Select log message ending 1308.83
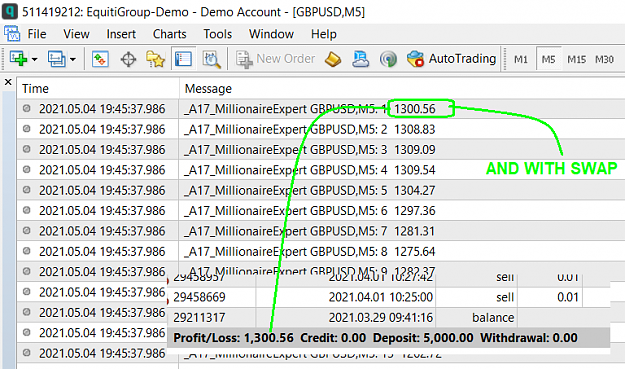The height and width of the screenshot is (369, 625). pyautogui.click(x=309, y=129)
